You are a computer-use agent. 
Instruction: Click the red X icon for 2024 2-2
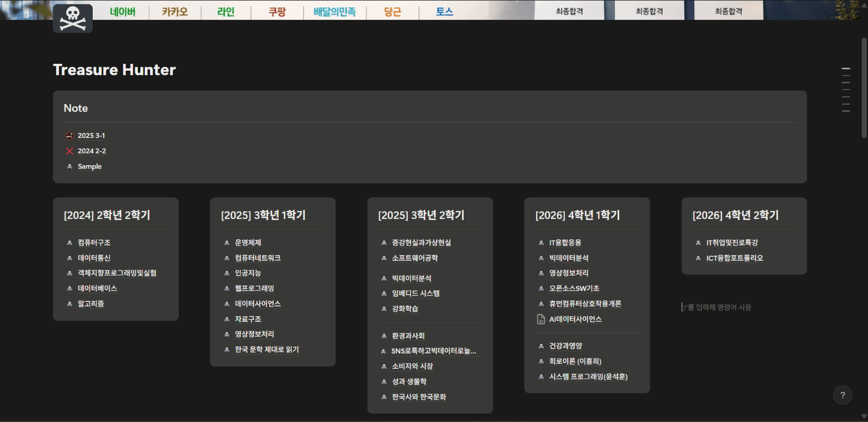70,151
